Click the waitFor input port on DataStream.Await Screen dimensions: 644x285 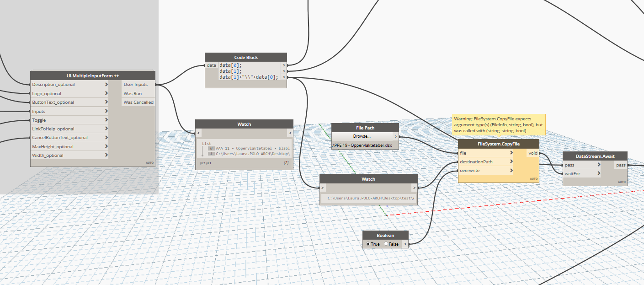pyautogui.click(x=582, y=174)
